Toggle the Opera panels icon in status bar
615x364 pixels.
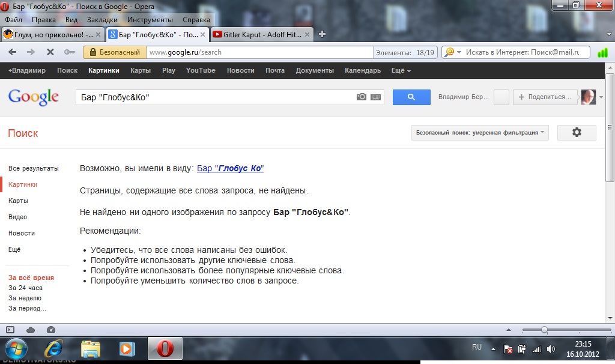(x=10, y=330)
